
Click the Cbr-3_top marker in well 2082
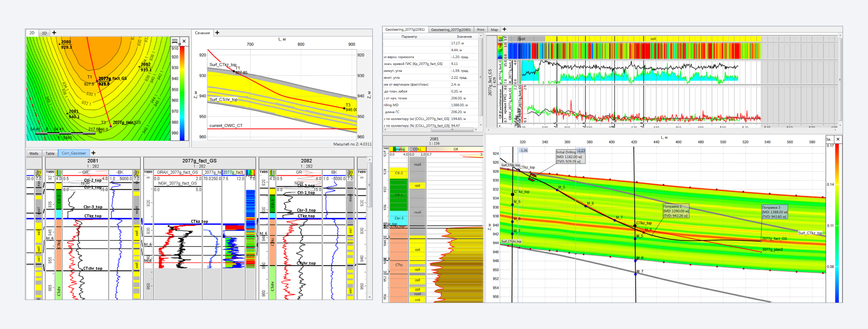pyautogui.click(x=306, y=210)
